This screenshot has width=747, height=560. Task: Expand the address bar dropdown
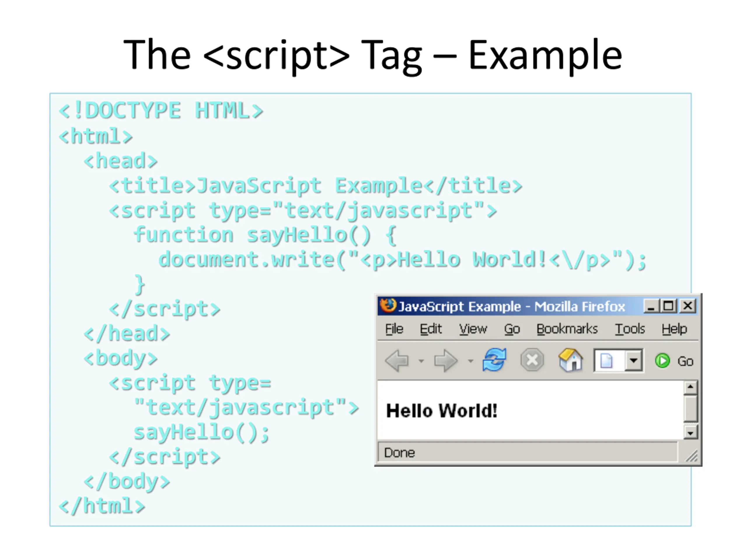point(633,360)
